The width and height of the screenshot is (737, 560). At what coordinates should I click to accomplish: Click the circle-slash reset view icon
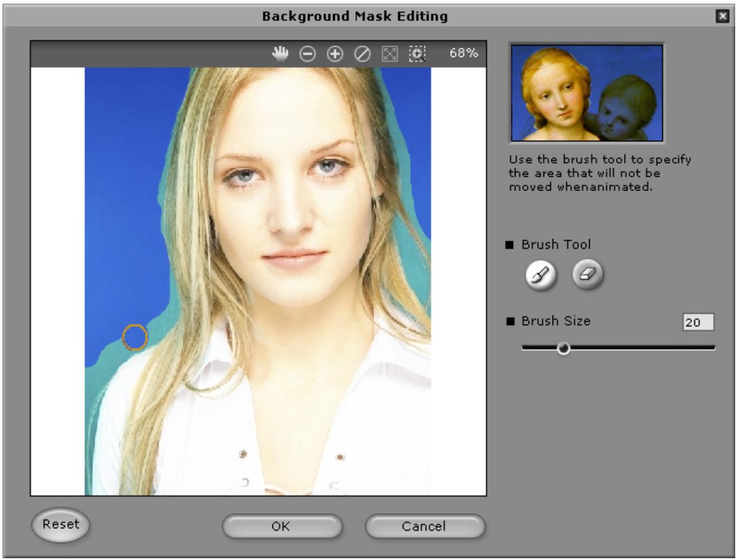click(x=362, y=54)
